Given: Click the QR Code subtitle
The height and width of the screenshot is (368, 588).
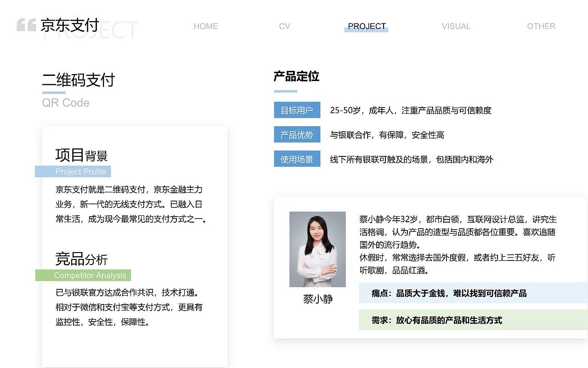Looking at the screenshot, I should (x=66, y=103).
